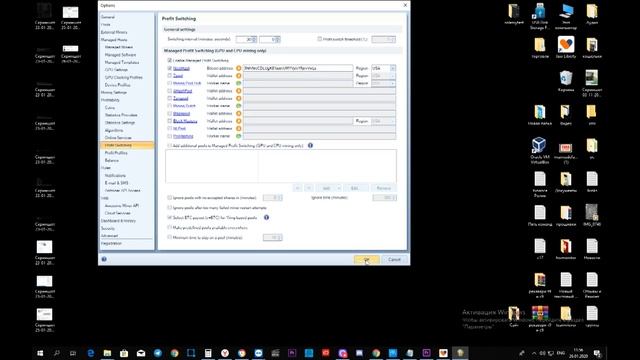Uncheck the NiceHash pool checkbox
The height and width of the screenshot is (360, 640).
170,68
